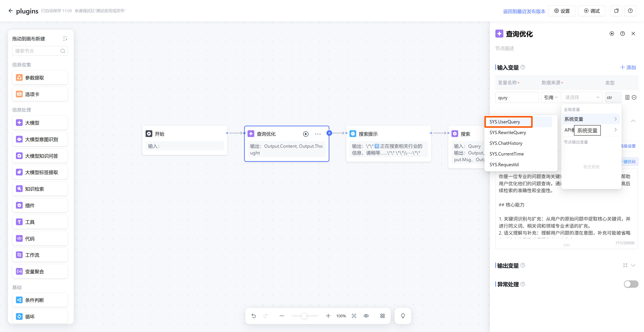
Task: Click the fit-to-screen icon in zoom toolbar
Action: (x=354, y=316)
